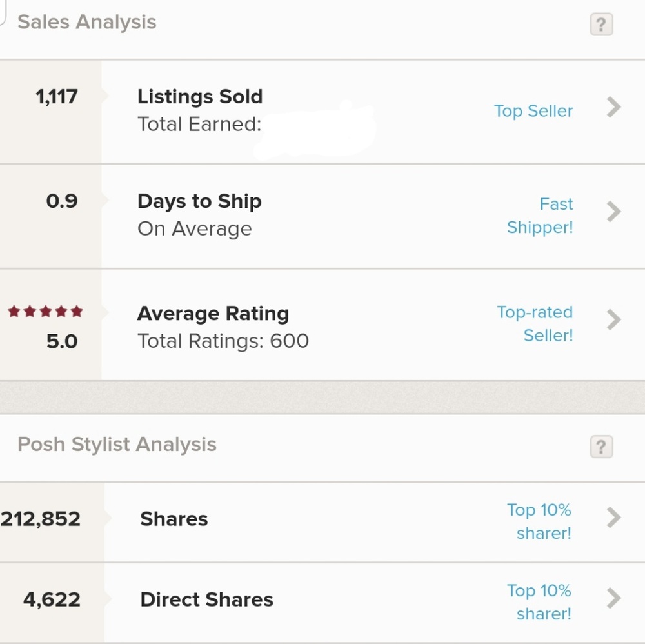Open the Top-rated Seller! link
The image size is (645, 644).
click(x=535, y=323)
